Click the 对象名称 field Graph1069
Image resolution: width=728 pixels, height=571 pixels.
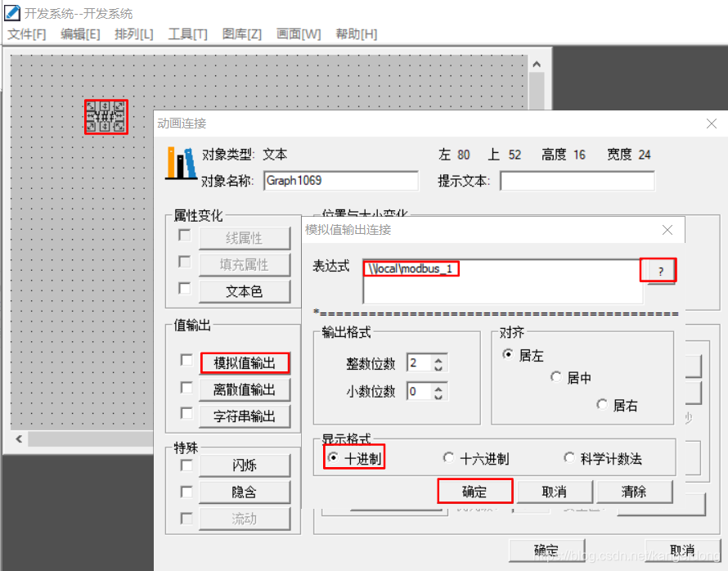pos(341,181)
